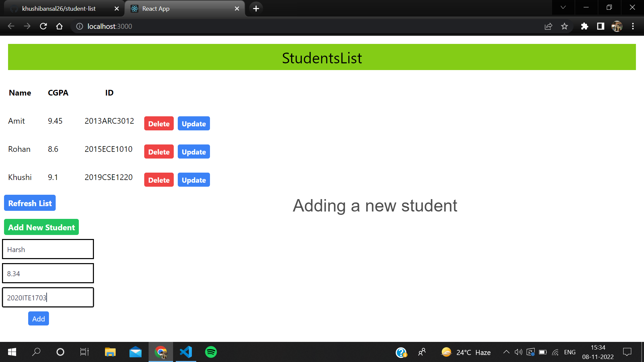Screen dimensions: 644x362
Task: Delete the student Khushi
Action: click(159, 180)
